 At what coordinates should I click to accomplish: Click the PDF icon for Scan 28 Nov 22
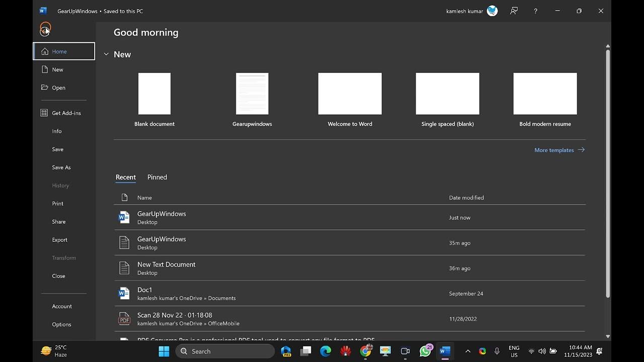click(124, 319)
